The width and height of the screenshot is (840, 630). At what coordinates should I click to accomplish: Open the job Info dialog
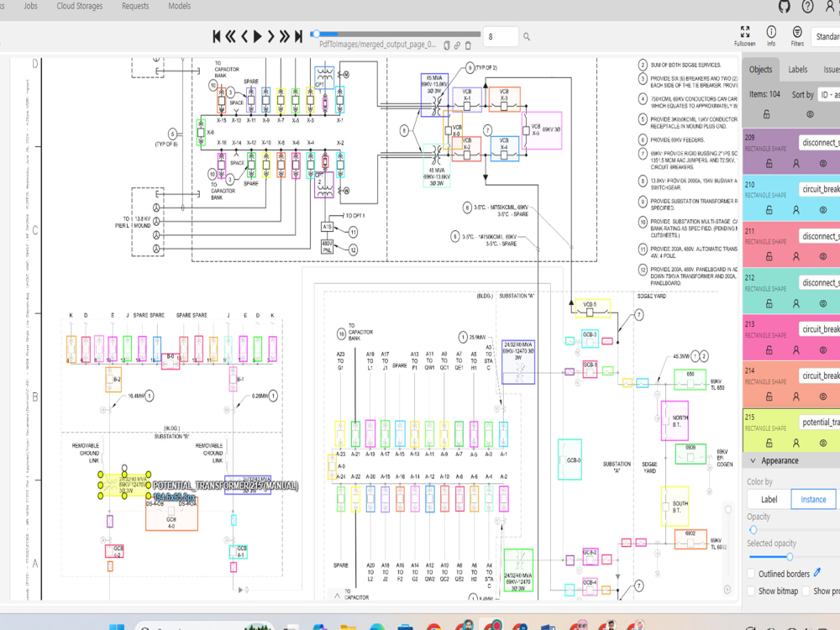(x=771, y=35)
